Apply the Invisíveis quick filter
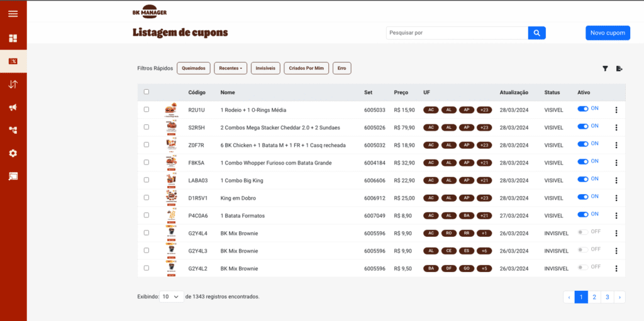 tap(265, 68)
